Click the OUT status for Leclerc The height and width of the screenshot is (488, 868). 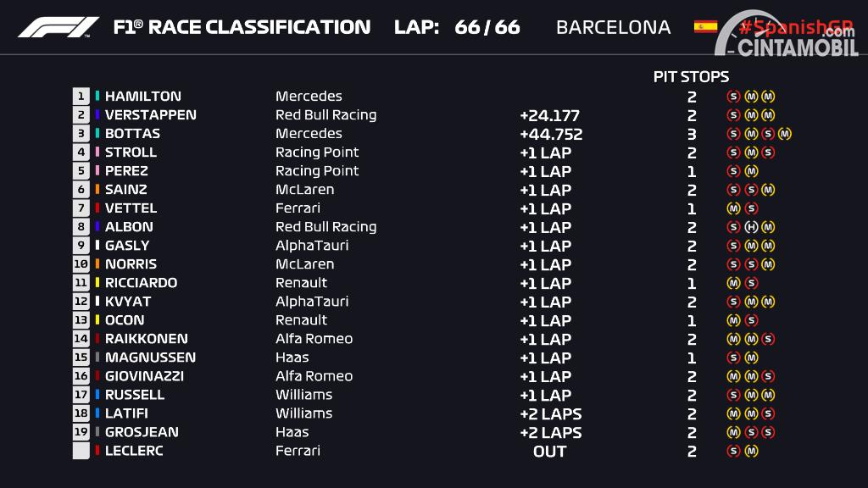(x=549, y=452)
